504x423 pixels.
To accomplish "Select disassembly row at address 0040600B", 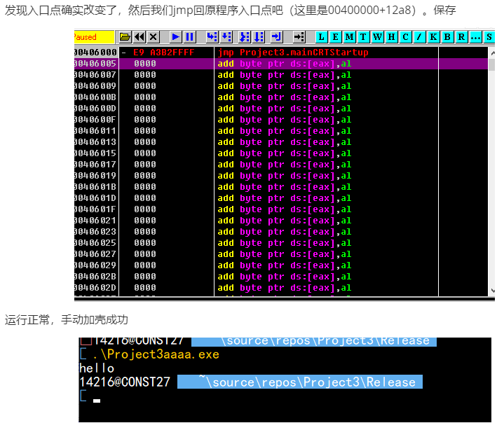I will coord(281,97).
